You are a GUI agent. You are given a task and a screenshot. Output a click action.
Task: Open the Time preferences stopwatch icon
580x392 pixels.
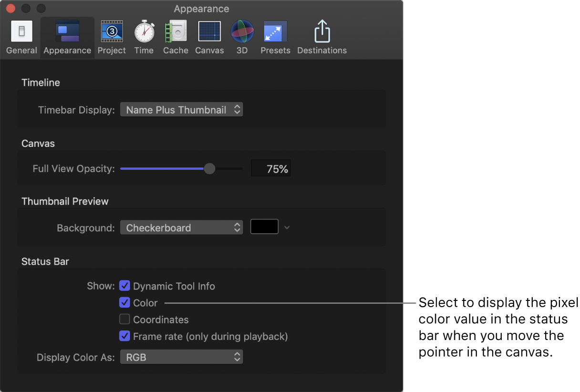144,31
